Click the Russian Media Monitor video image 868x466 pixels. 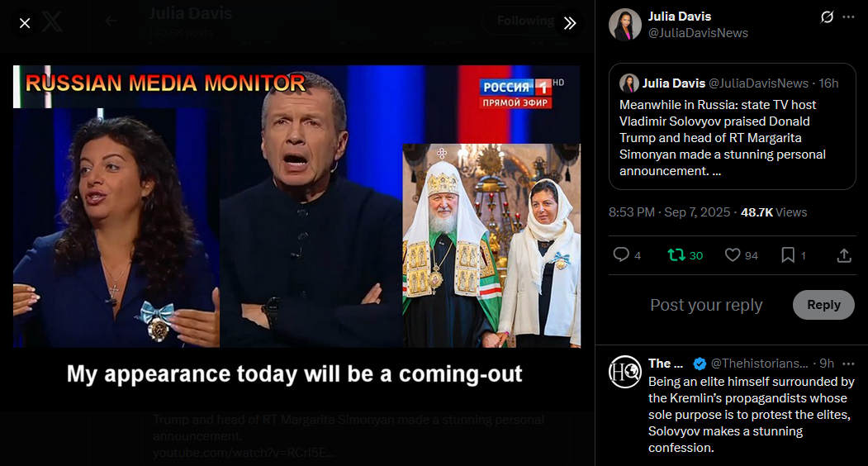(296, 206)
